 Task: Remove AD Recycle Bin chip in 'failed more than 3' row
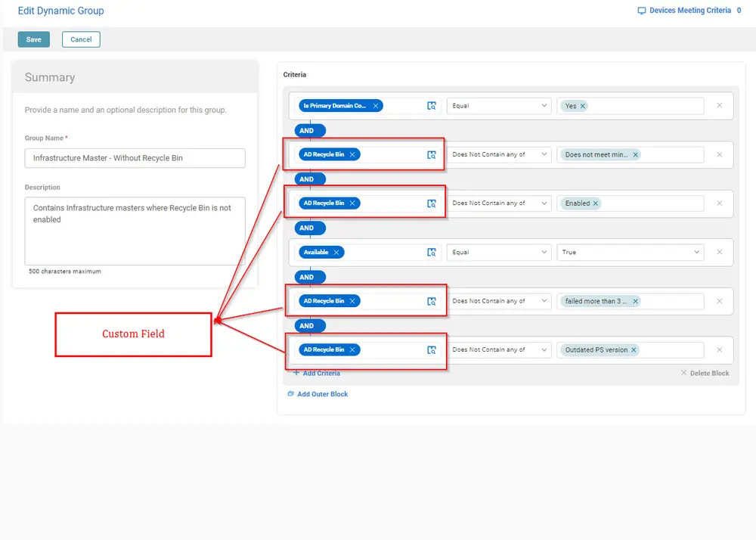(x=352, y=301)
